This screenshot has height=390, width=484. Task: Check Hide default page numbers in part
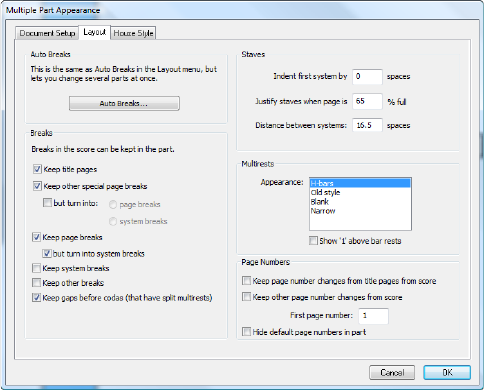[x=246, y=332]
